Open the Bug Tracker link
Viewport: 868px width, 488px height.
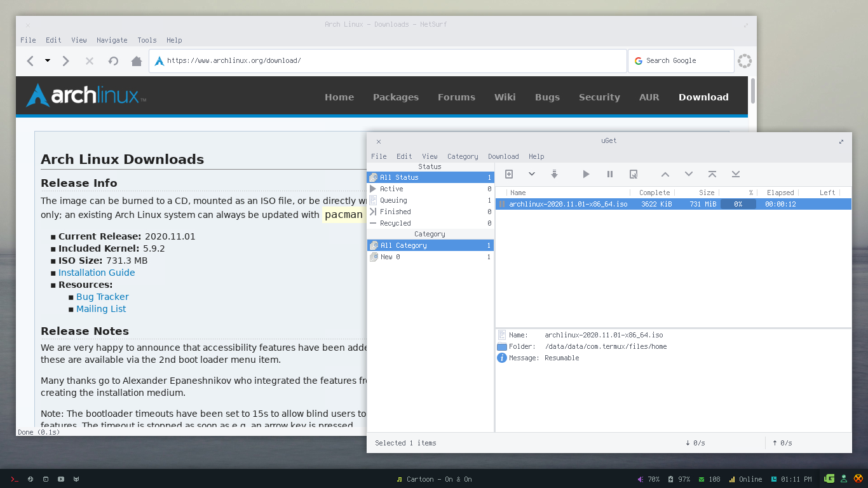click(102, 297)
